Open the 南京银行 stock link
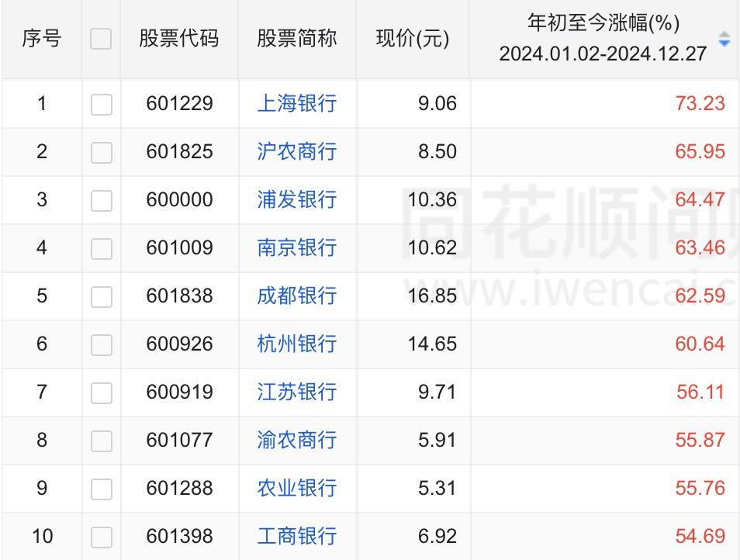The image size is (740, 560). [297, 247]
